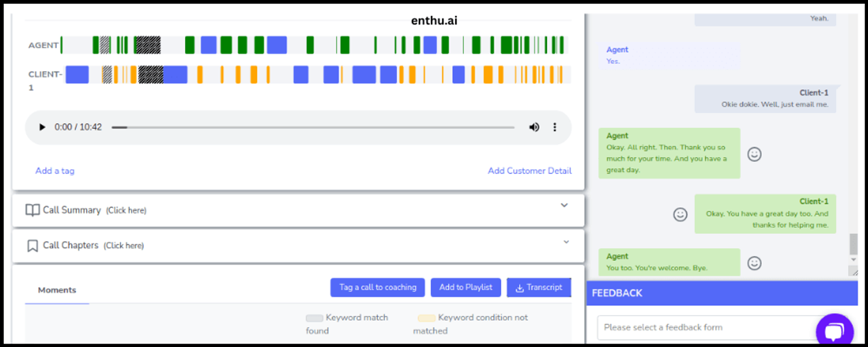Screen dimensions: 868x347
Task: Play the call recording audio
Action: [x=42, y=127]
